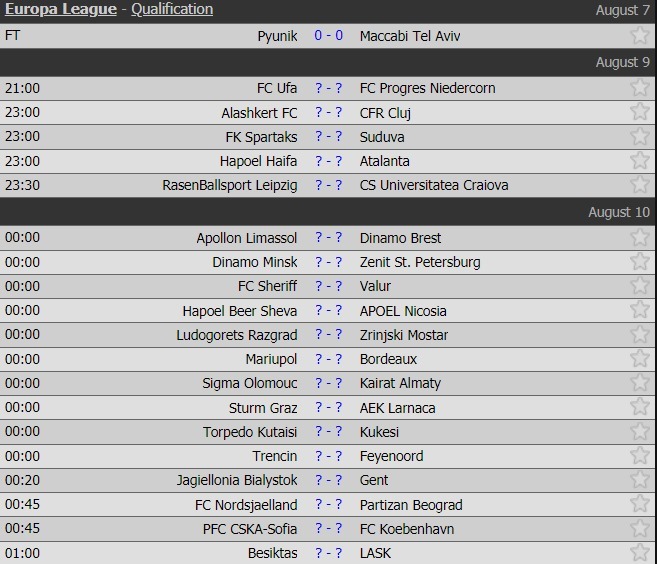The width and height of the screenshot is (657, 564).
Task: Click the star for FC Sheriff match
Action: (x=640, y=286)
